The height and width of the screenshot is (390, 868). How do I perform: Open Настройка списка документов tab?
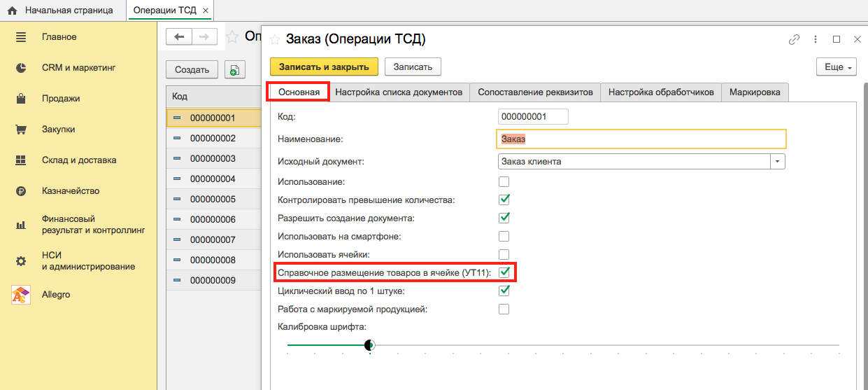pos(399,92)
